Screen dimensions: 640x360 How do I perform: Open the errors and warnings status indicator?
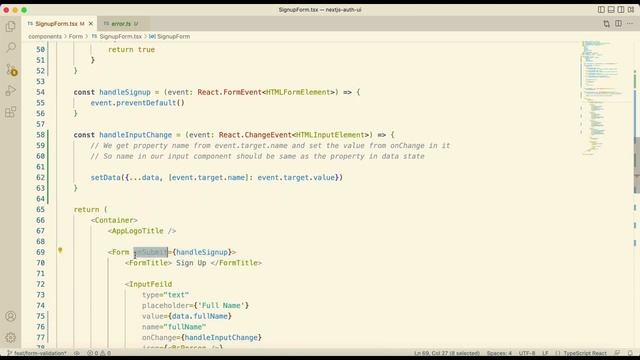pos(99,353)
